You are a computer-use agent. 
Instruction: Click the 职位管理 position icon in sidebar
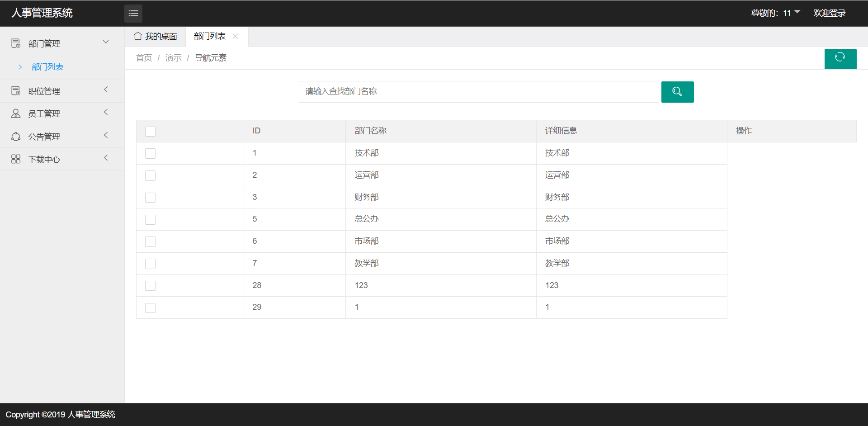point(16,91)
